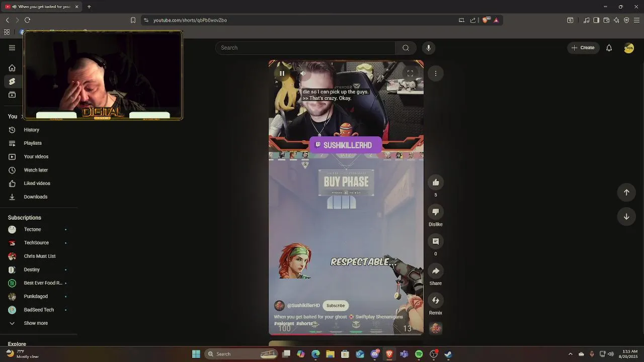Go back in the browser
Image resolution: width=644 pixels, height=362 pixels.
point(7,20)
